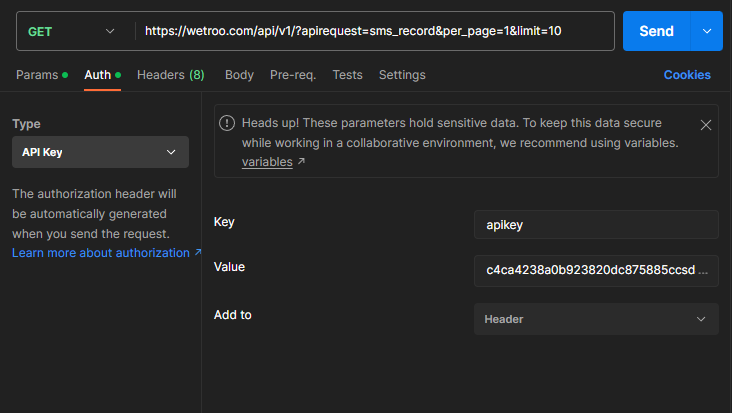Click the info icon in the Heads up banner
The image size is (732, 413).
coord(228,125)
